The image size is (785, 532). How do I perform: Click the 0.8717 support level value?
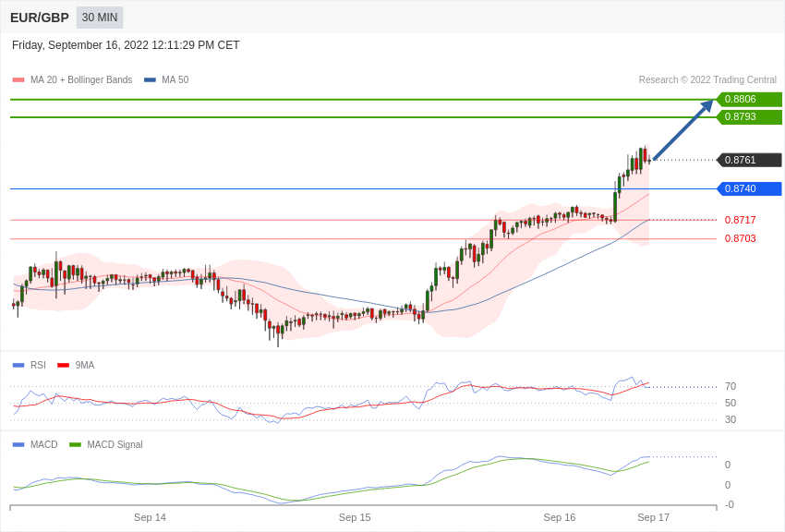[741, 220]
